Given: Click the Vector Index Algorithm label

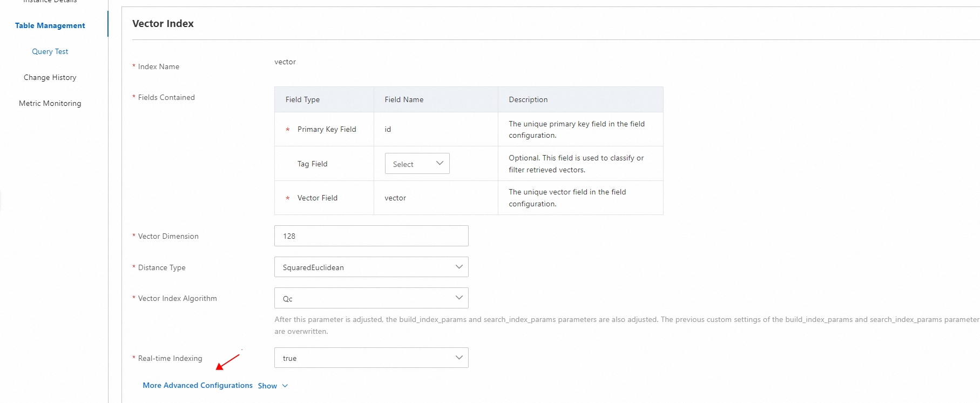Looking at the screenshot, I should (x=177, y=298).
